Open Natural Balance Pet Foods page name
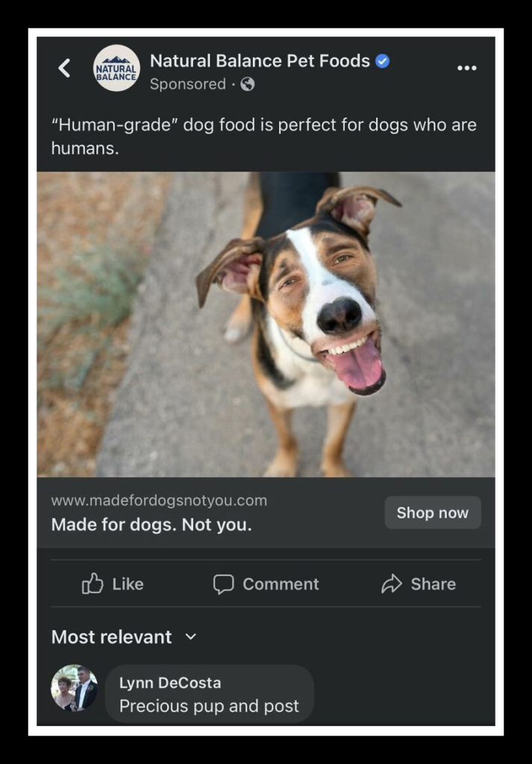This screenshot has width=532, height=764. click(x=260, y=61)
